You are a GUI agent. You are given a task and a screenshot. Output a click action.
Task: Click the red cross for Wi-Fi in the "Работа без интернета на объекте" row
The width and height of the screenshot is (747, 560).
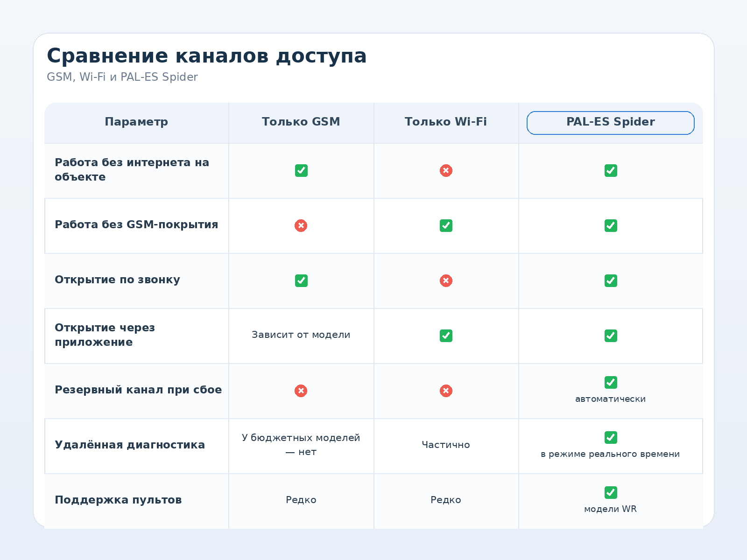click(446, 170)
